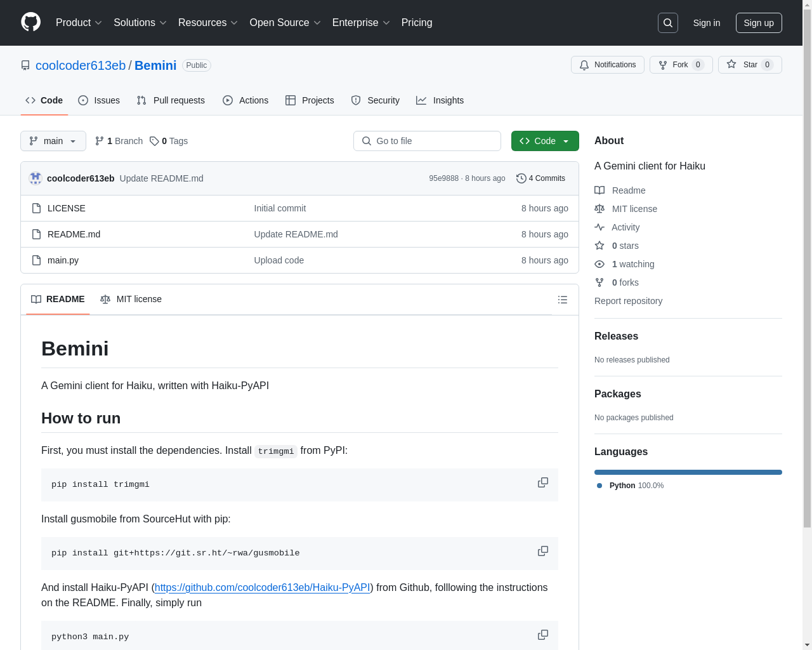Open Notifications bell button

608,65
